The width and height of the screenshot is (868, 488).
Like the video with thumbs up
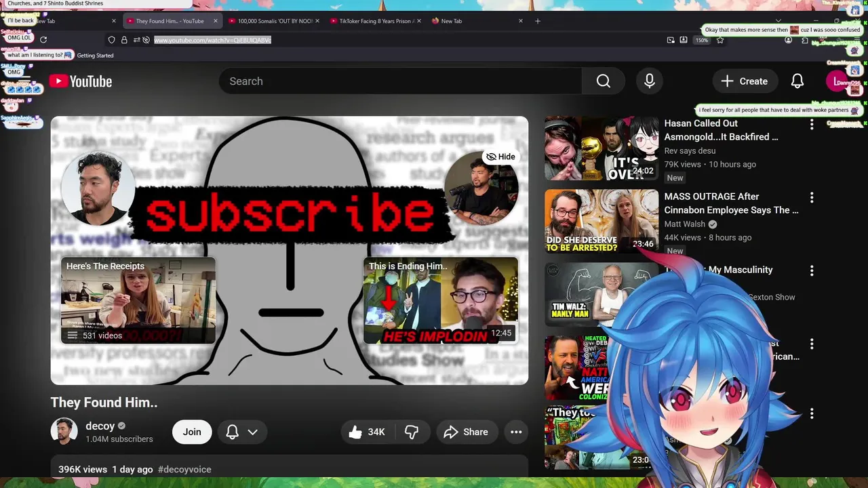coord(367,432)
